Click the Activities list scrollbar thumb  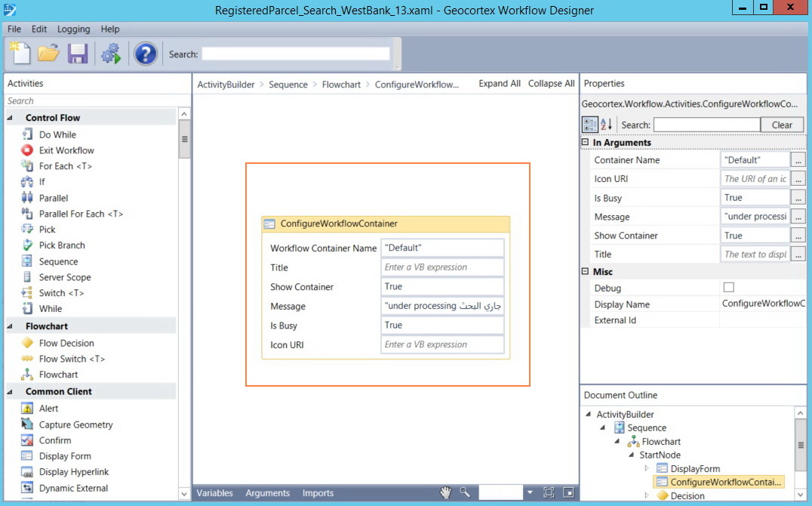coord(184,139)
